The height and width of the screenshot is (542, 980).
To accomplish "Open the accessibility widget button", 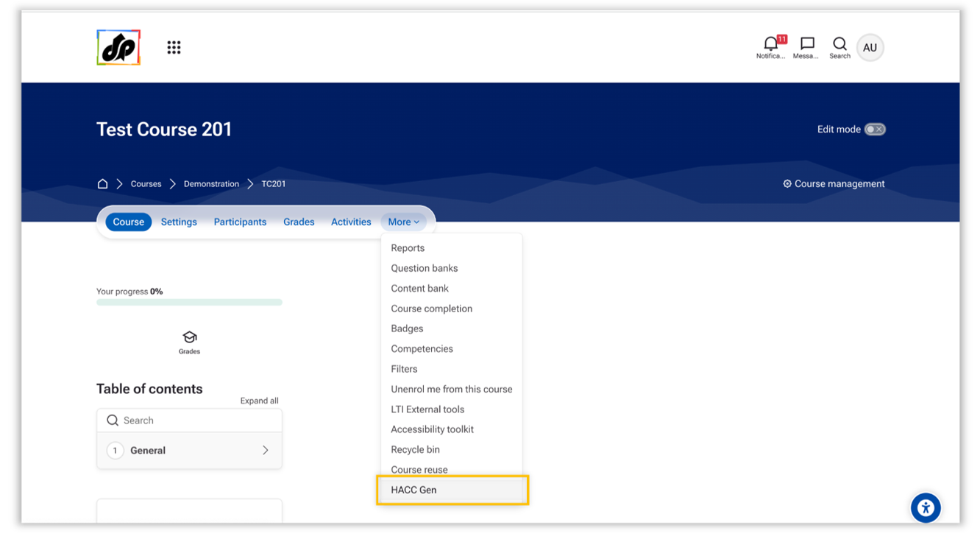I will tap(926, 507).
